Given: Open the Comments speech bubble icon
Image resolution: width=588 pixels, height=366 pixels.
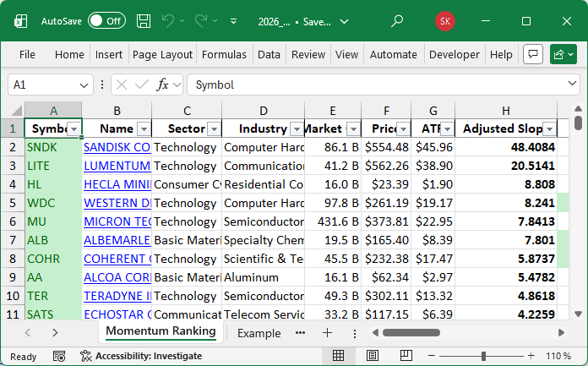Looking at the screenshot, I should coord(532,54).
